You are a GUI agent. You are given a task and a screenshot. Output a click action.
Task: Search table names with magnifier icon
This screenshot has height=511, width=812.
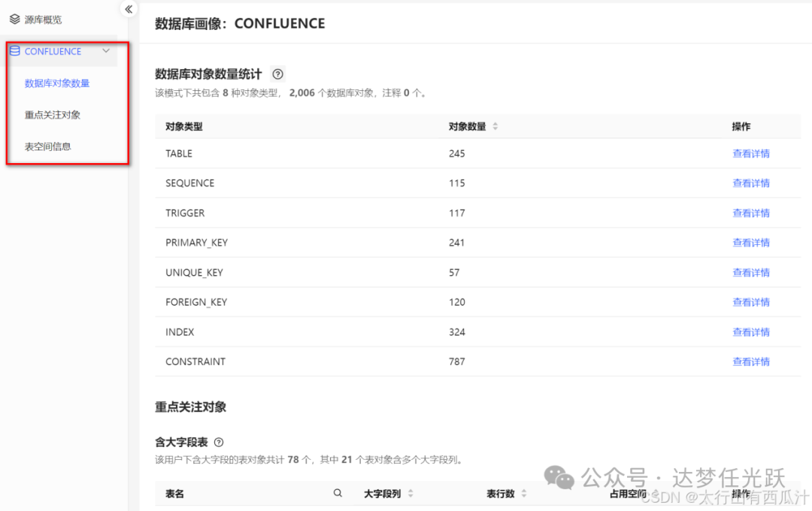point(338,493)
